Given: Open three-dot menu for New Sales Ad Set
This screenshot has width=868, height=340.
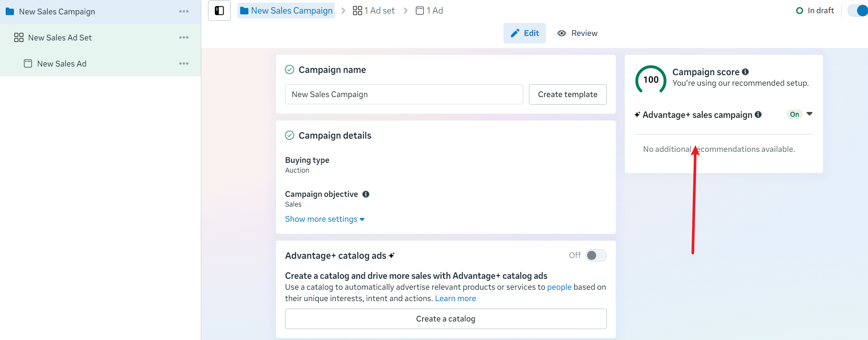Looking at the screenshot, I should (184, 37).
